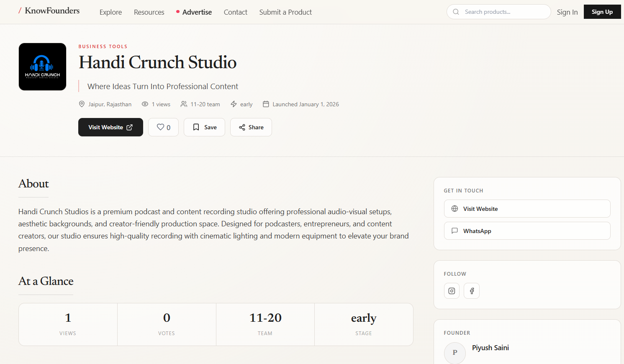Click the globe icon in sidebar
The width and height of the screenshot is (624, 364).
(x=455, y=209)
